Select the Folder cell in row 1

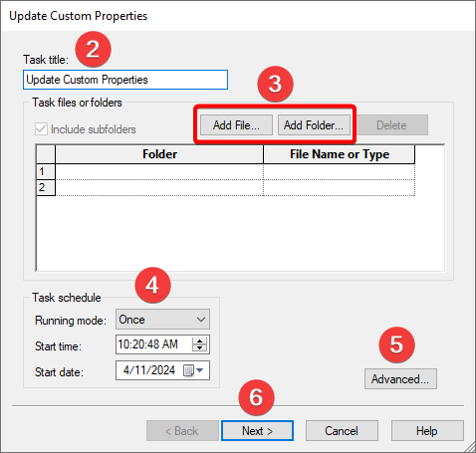click(159, 171)
